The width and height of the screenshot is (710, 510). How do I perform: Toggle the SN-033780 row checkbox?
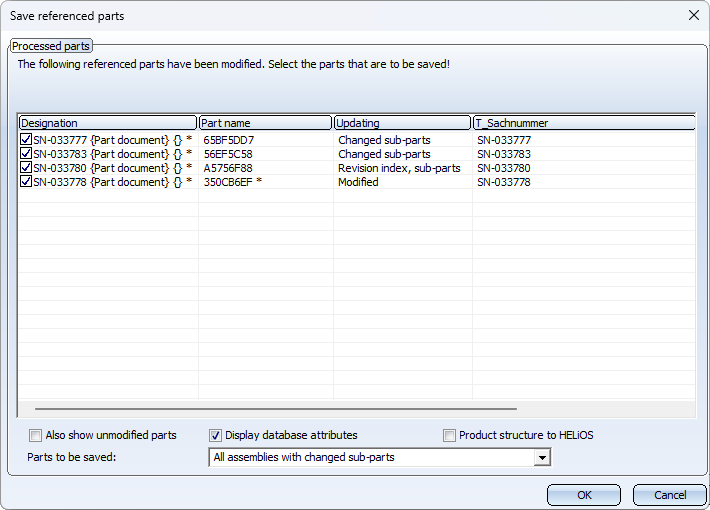26,167
